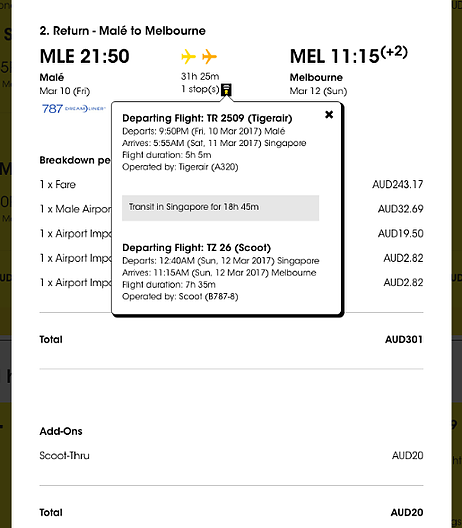Viewport: 462px width, 528px height.
Task: Click the stop info icon beside 1 stop(s)
Action: coord(227,90)
